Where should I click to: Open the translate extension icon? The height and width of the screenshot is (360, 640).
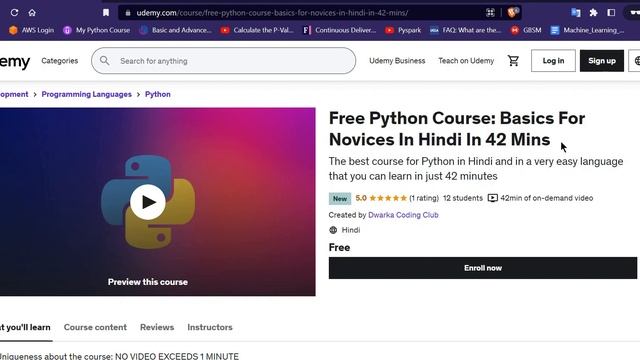point(576,13)
